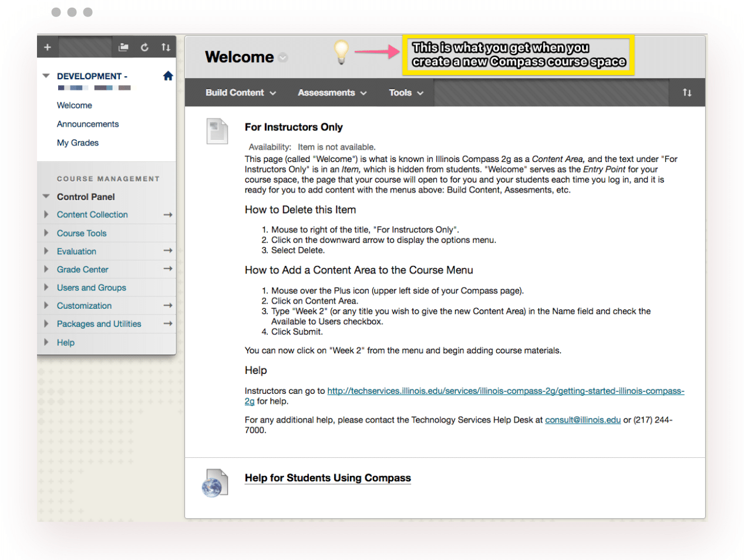Click the Grade Center link
This screenshot has height=560, width=744.
83,269
